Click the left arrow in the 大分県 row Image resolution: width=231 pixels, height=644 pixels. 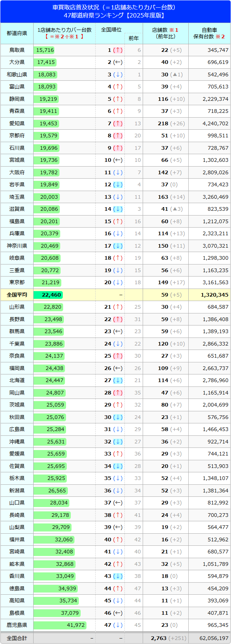pos(118,62)
